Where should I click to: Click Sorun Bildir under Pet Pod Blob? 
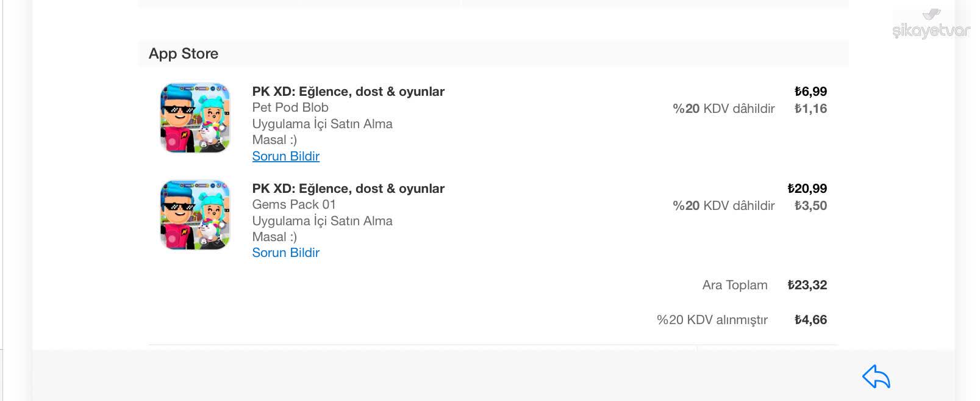pyautogui.click(x=285, y=156)
